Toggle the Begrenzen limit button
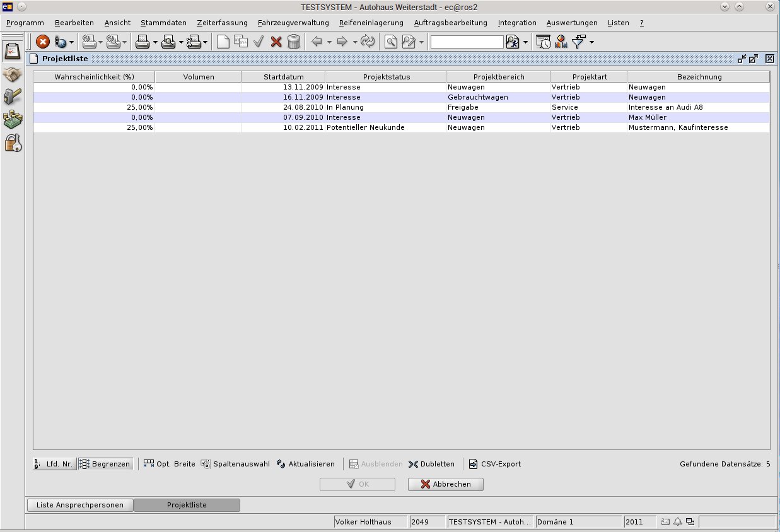 coord(105,464)
